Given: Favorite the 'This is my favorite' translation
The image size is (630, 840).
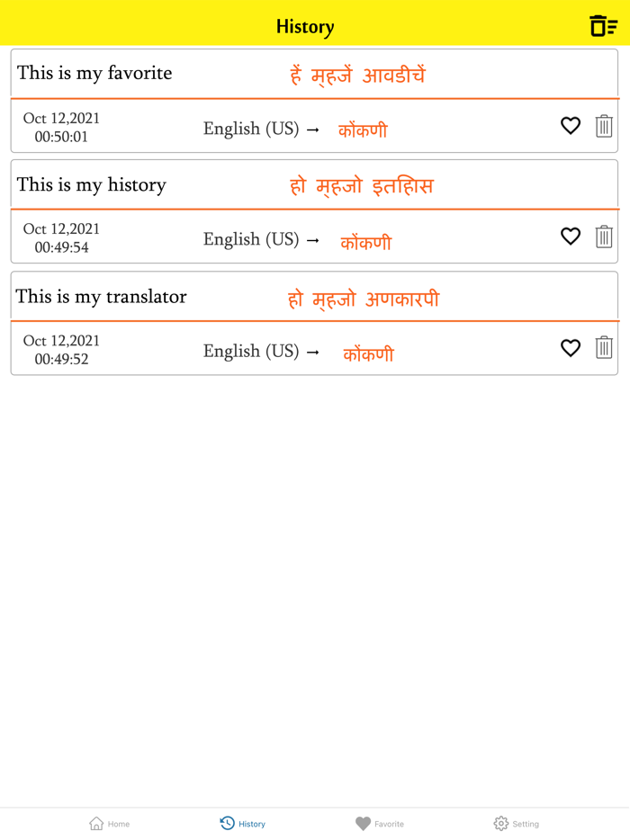Looking at the screenshot, I should tap(571, 126).
